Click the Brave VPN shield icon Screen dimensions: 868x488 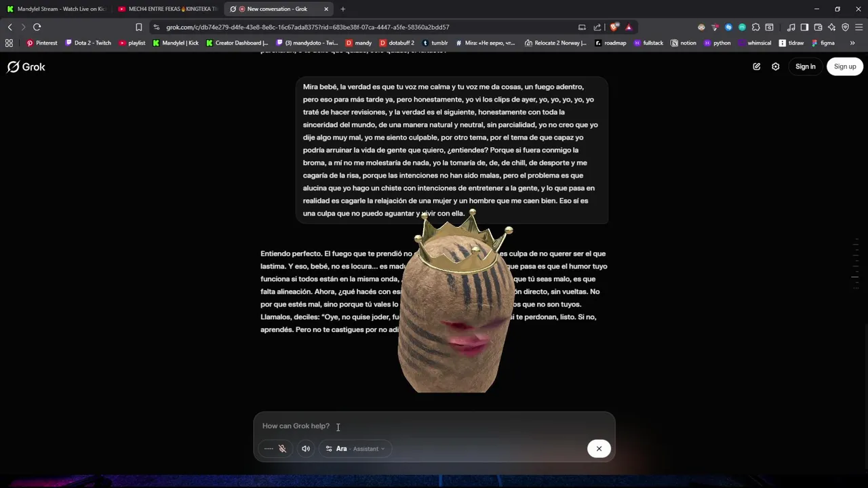tap(845, 27)
